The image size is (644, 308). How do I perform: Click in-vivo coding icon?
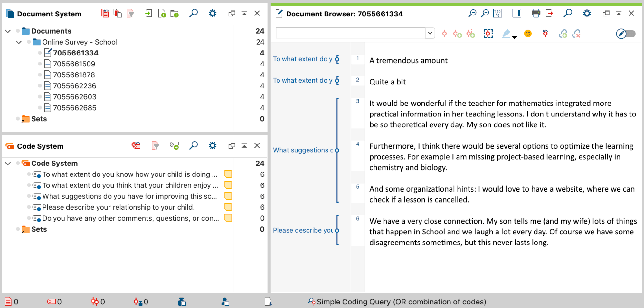tap(471, 34)
